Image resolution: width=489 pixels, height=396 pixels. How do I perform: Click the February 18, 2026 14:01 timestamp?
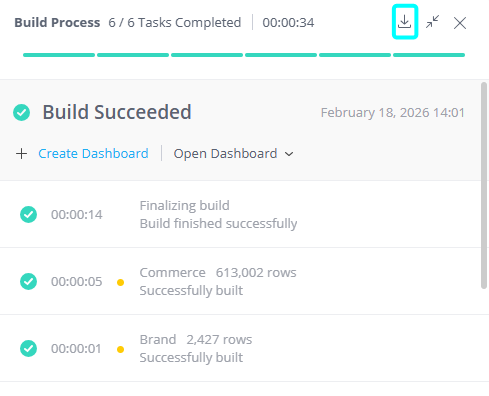point(393,113)
